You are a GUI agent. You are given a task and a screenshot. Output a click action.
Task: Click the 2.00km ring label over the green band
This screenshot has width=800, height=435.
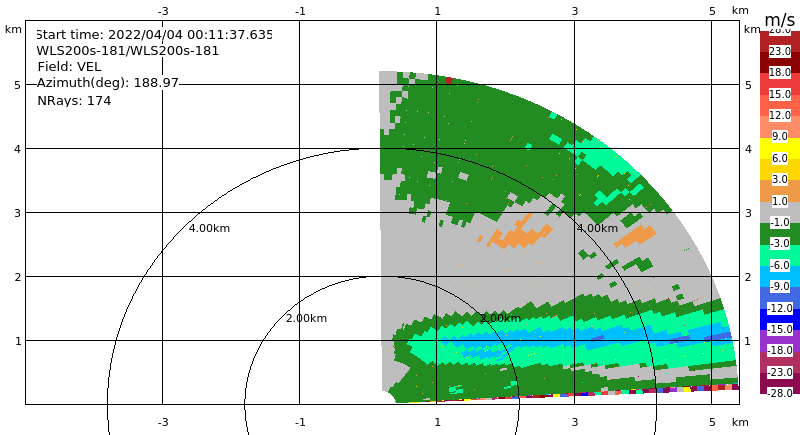[501, 318]
